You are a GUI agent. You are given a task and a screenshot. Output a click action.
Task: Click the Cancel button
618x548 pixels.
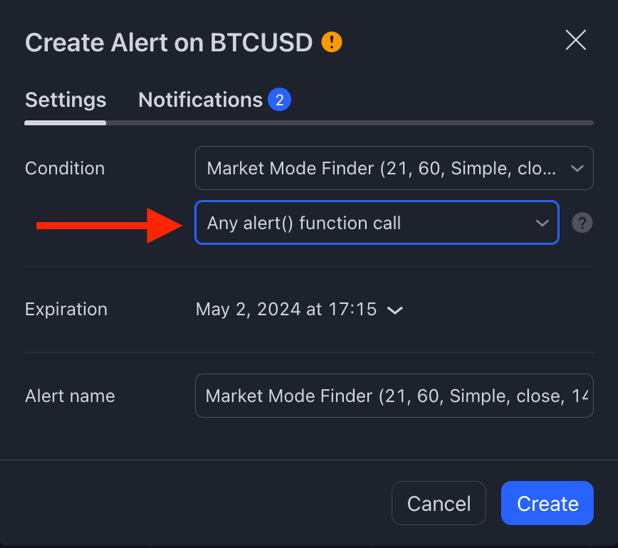tap(439, 503)
